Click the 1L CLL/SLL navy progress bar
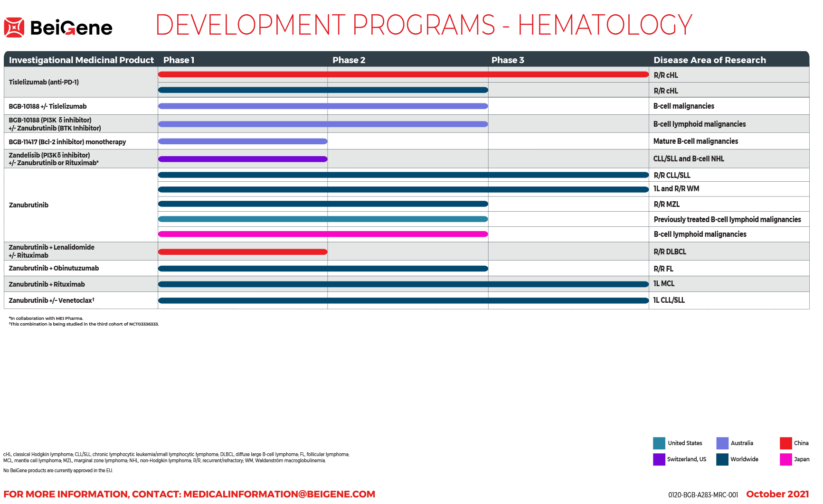The image size is (823, 504). (x=403, y=300)
